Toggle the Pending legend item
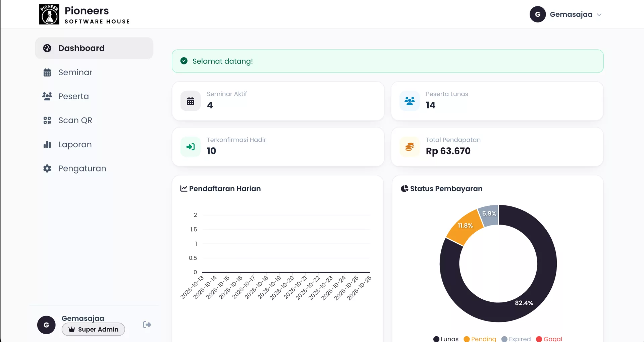644x342 pixels. pos(480,339)
